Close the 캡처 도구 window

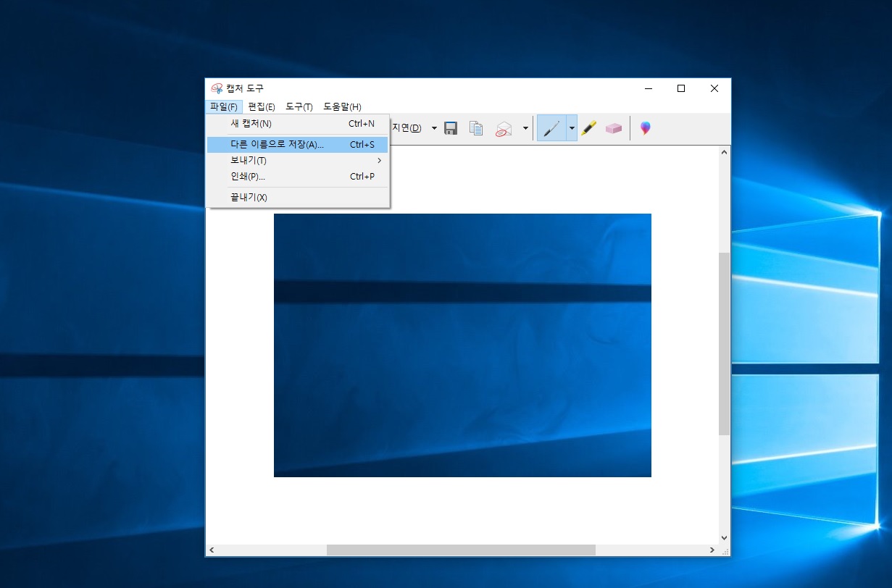pos(714,88)
